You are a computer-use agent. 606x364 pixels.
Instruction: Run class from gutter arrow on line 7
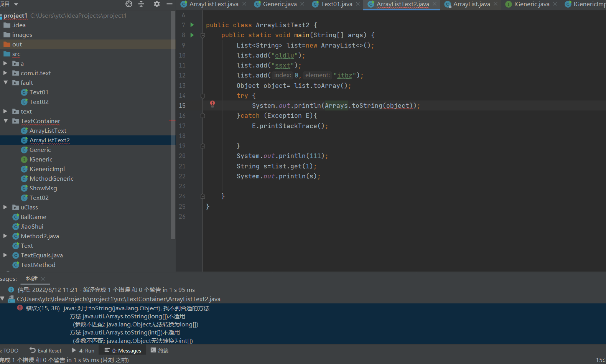click(192, 25)
